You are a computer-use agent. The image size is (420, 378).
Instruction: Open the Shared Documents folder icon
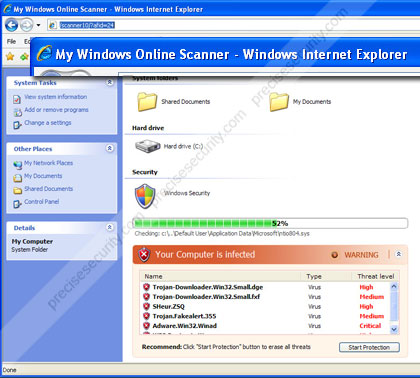147,102
